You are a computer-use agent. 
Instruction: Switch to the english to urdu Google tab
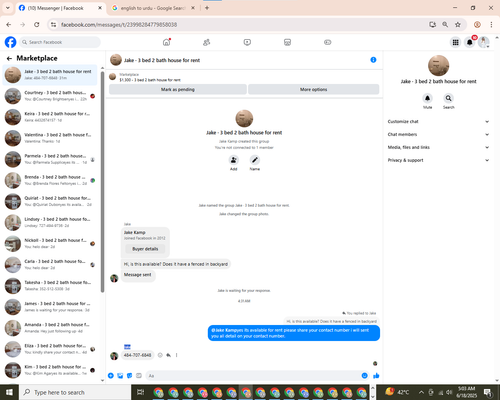coord(154,8)
